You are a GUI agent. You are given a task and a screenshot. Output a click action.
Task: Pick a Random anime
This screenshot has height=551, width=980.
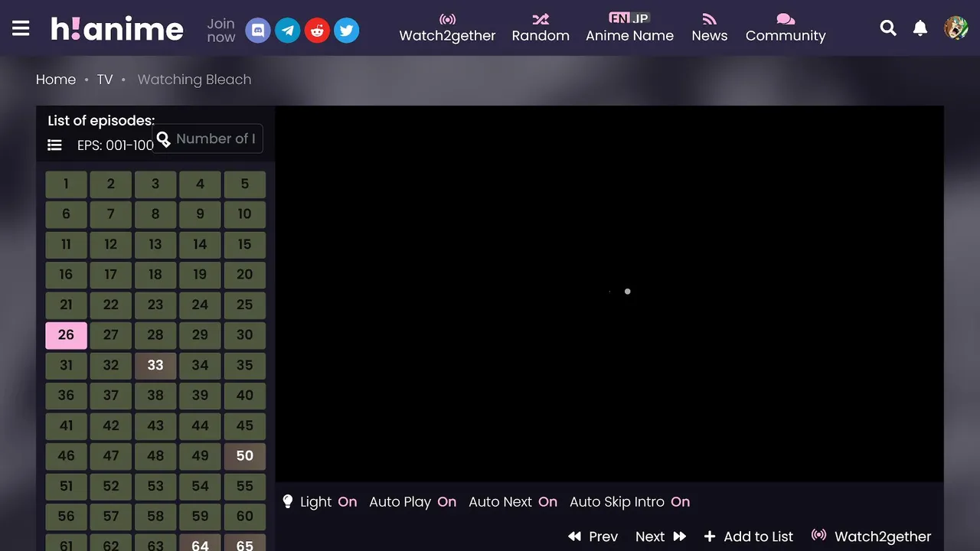pos(541,28)
